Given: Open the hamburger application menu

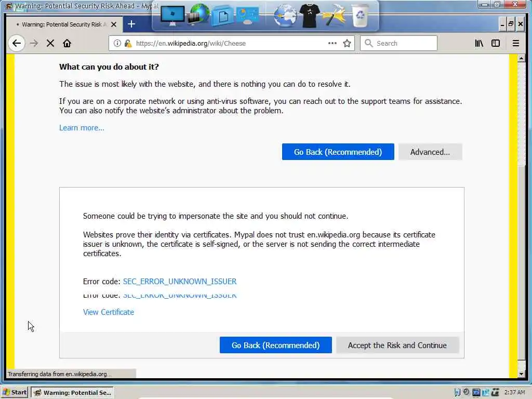Looking at the screenshot, I should [x=516, y=43].
